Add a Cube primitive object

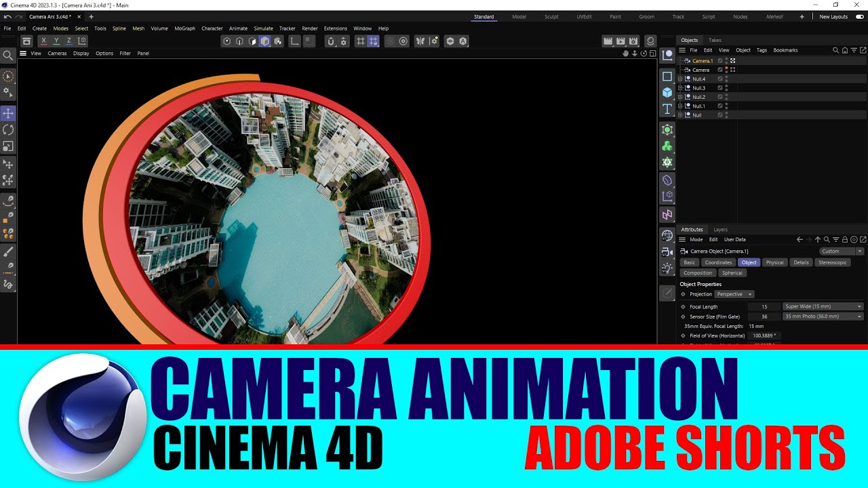(x=667, y=92)
